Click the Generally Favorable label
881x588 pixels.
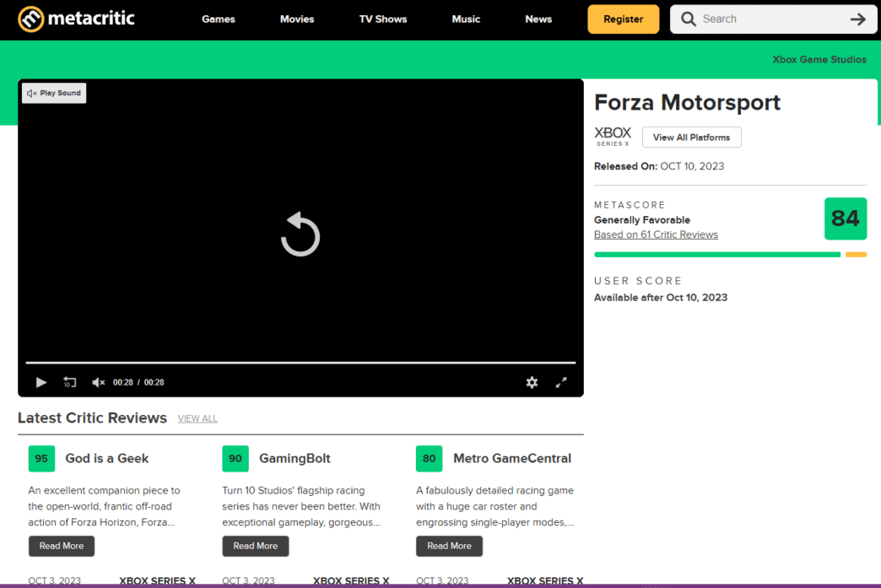click(642, 220)
